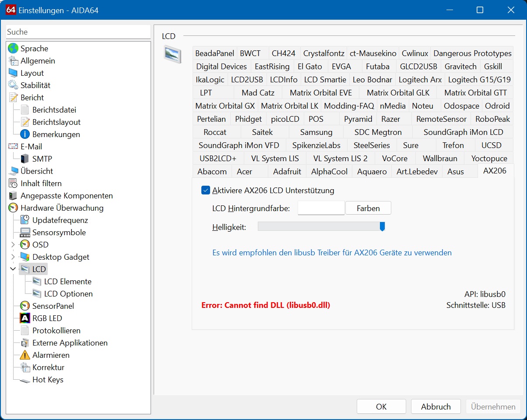
Task: Click the Layout monitor icon
Action: point(14,73)
